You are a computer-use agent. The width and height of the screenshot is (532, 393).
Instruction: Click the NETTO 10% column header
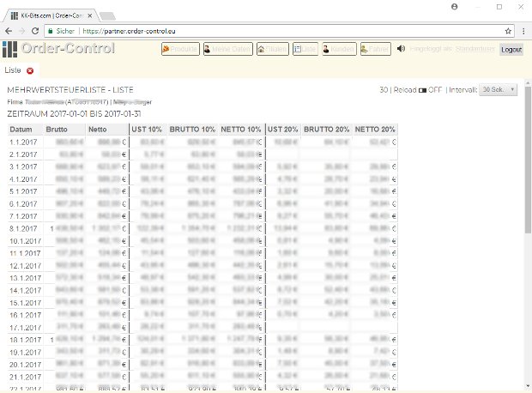tap(241, 130)
